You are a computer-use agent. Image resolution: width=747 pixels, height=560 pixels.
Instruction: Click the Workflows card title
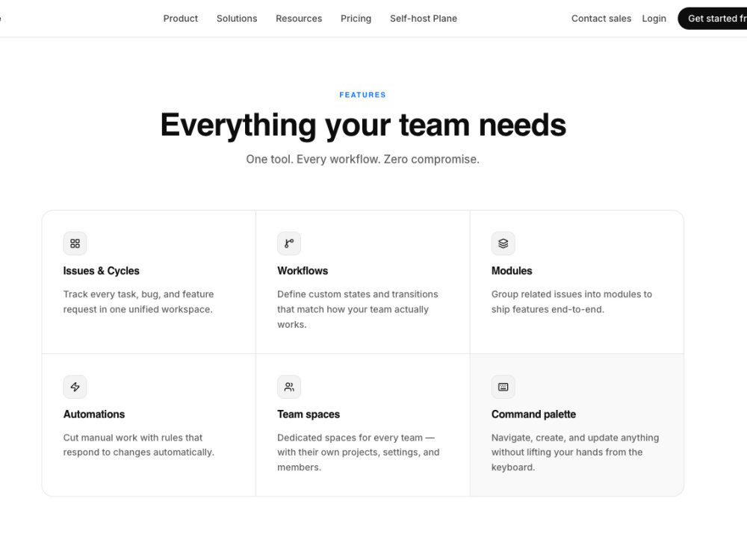303,271
